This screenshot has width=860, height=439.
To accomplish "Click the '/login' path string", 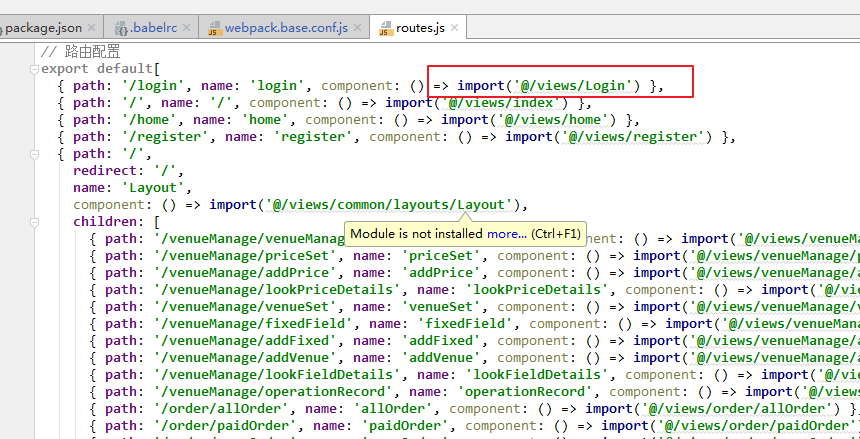I will [153, 86].
